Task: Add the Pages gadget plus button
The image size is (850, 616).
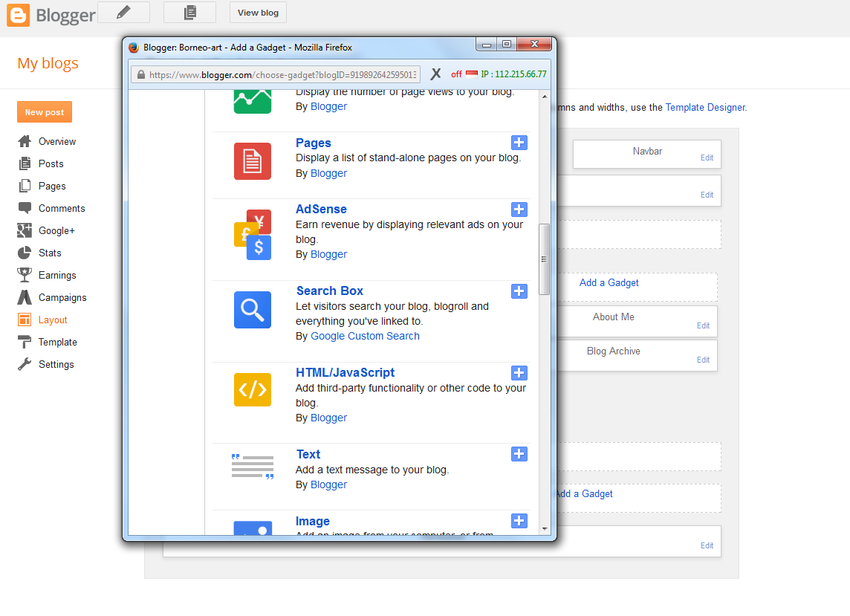Action: tap(519, 143)
